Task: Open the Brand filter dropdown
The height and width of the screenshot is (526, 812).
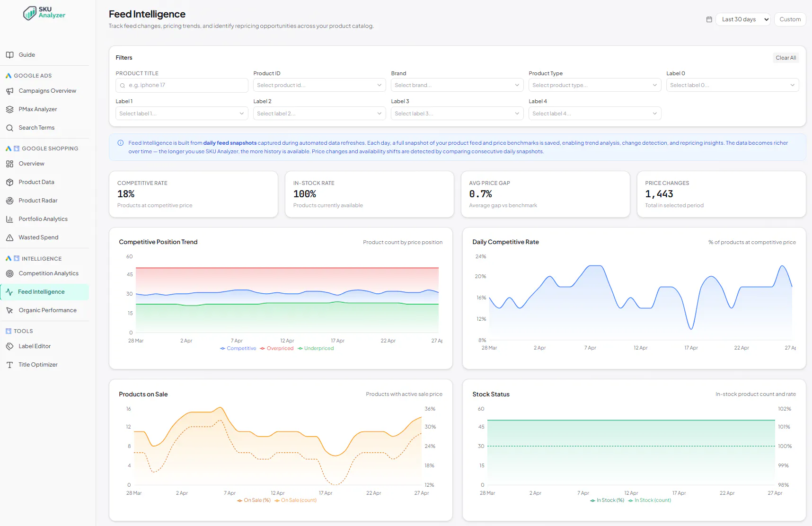Action: [x=457, y=85]
